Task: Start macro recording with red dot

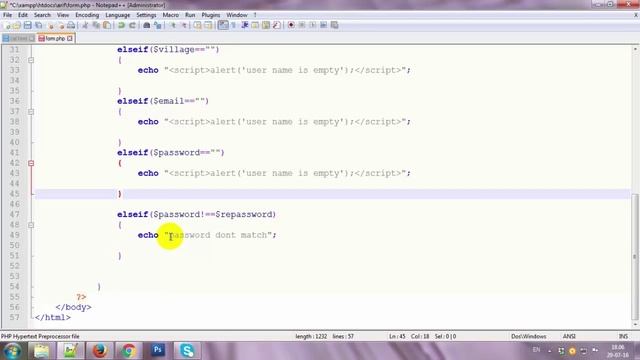Action: tap(291, 25)
